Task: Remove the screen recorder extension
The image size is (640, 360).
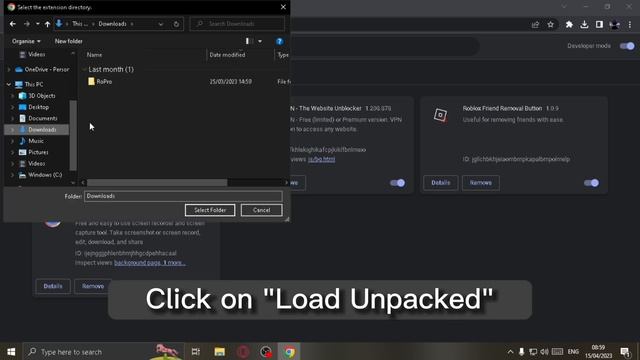Action: point(93,286)
